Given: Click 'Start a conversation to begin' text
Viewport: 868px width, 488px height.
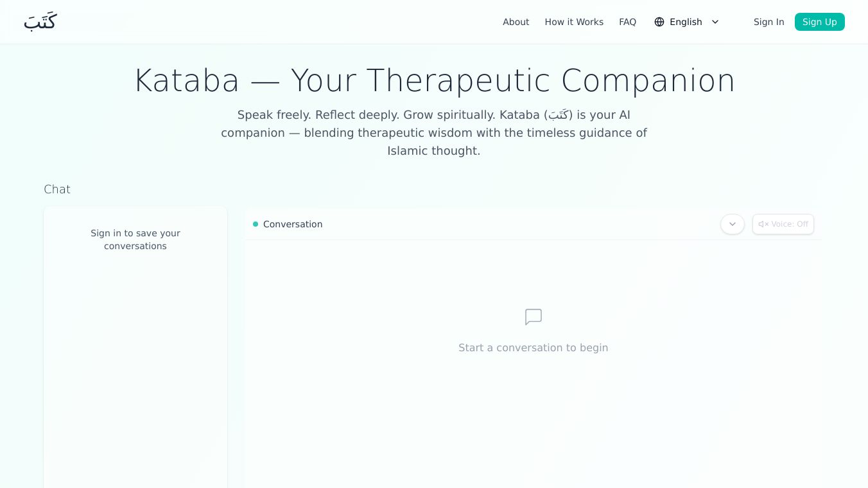Looking at the screenshot, I should coord(534,347).
